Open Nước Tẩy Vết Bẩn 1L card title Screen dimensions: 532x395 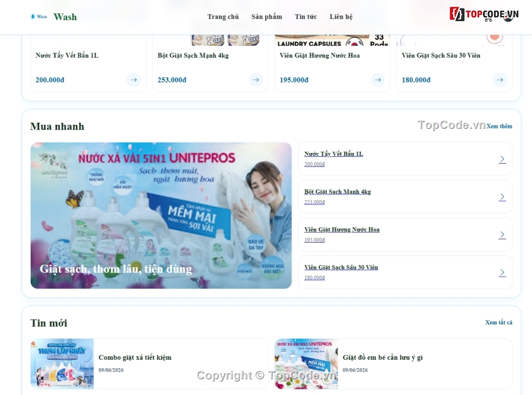(x=67, y=55)
